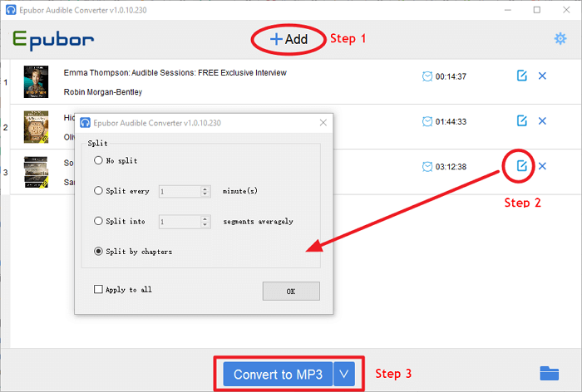Tick the Apply to all checkbox
Screen dimensions: 582x392
coord(98,289)
